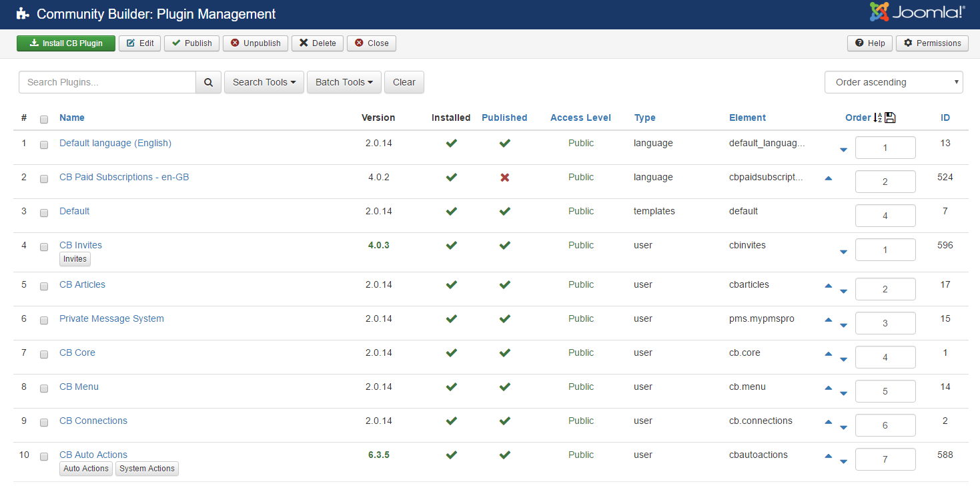This screenshot has width=980, height=486.
Task: Move Default language (English) down in order
Action: coord(843,150)
